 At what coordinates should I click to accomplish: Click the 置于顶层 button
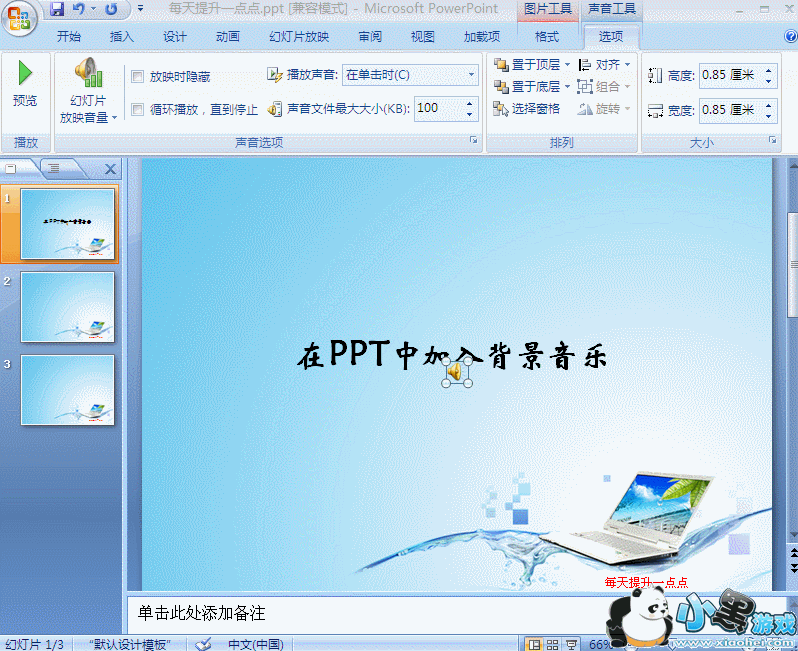point(527,65)
